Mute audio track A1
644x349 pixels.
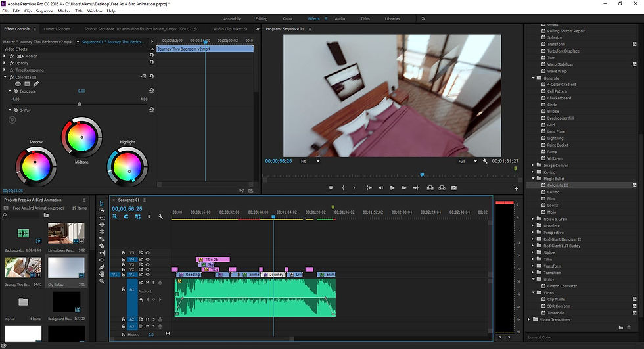click(x=147, y=283)
